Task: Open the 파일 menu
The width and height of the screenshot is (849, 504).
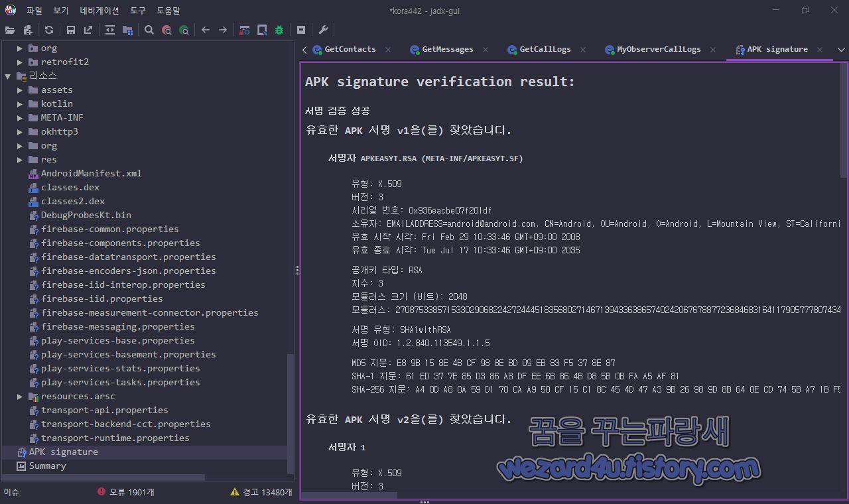Action: [x=34, y=11]
